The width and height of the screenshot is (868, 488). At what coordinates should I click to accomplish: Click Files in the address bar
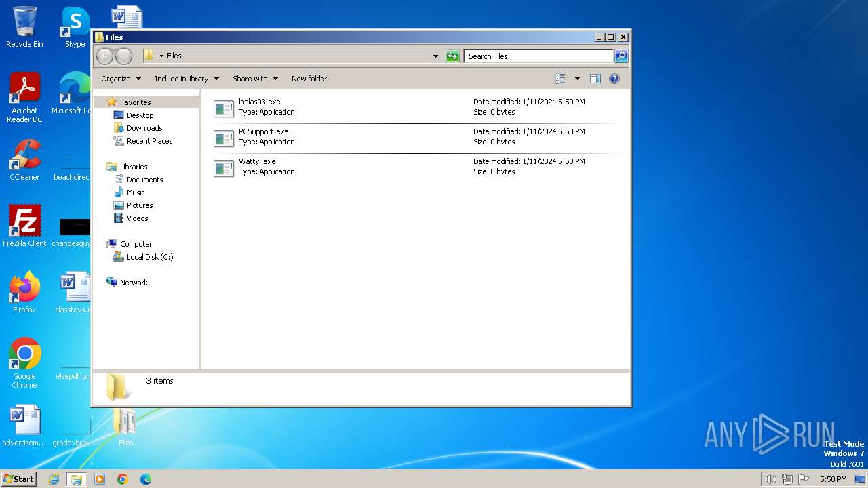click(x=174, y=56)
